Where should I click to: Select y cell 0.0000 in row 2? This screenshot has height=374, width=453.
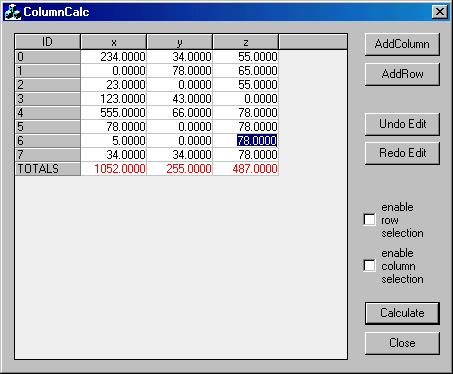pyautogui.click(x=179, y=85)
